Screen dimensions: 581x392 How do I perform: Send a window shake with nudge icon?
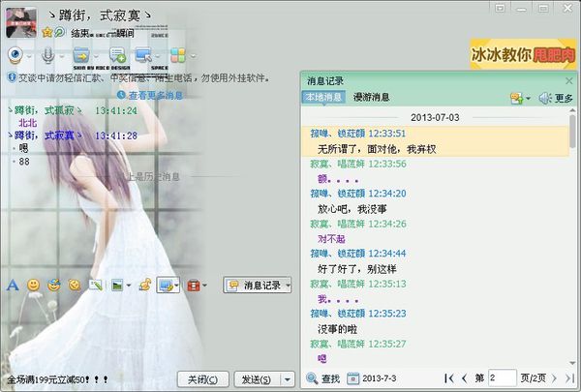[75, 285]
